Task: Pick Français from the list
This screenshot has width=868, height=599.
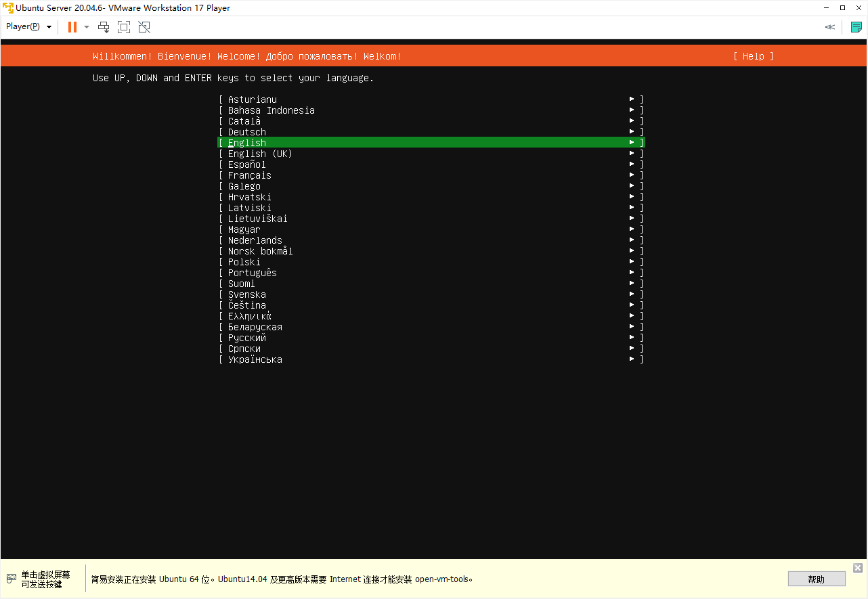Action: tap(431, 175)
